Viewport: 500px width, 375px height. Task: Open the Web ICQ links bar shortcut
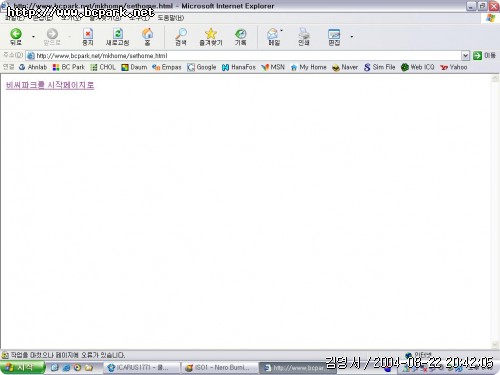418,67
